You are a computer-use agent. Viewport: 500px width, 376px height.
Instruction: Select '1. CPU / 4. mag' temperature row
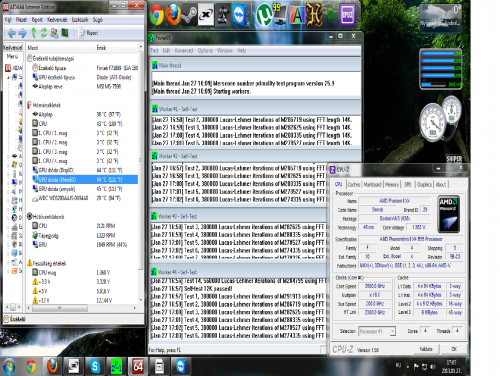coord(85,161)
